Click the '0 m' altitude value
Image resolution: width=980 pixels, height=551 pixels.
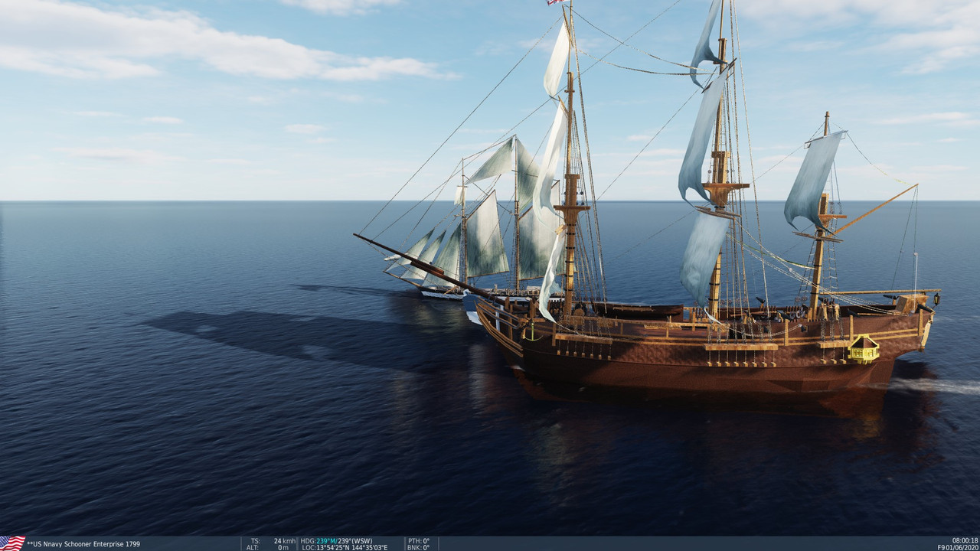point(283,548)
